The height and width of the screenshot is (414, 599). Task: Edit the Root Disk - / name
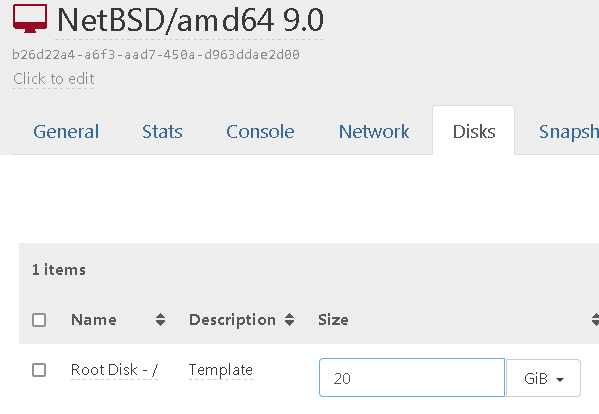click(x=114, y=370)
